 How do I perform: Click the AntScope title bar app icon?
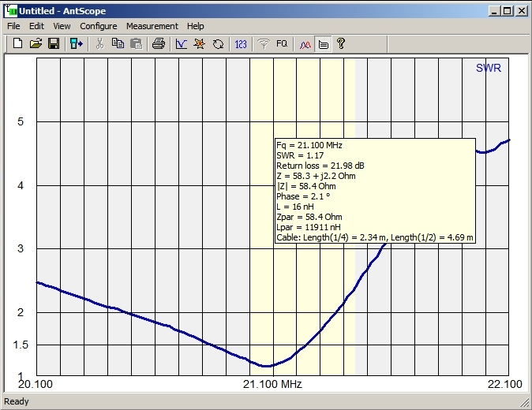click(x=11, y=11)
